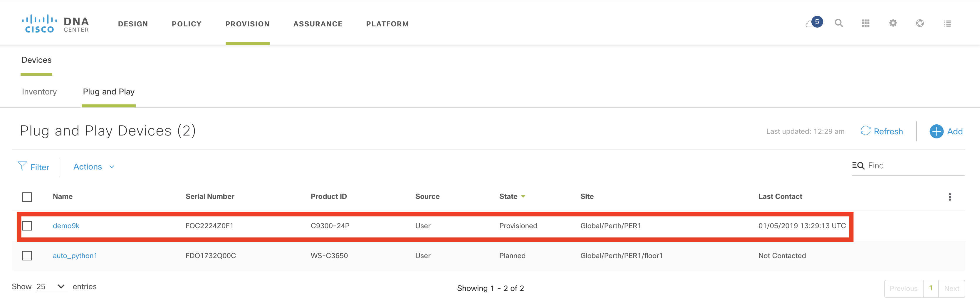980x305 pixels.
Task: Click the Cisco DNA Center logo
Action: click(x=56, y=24)
